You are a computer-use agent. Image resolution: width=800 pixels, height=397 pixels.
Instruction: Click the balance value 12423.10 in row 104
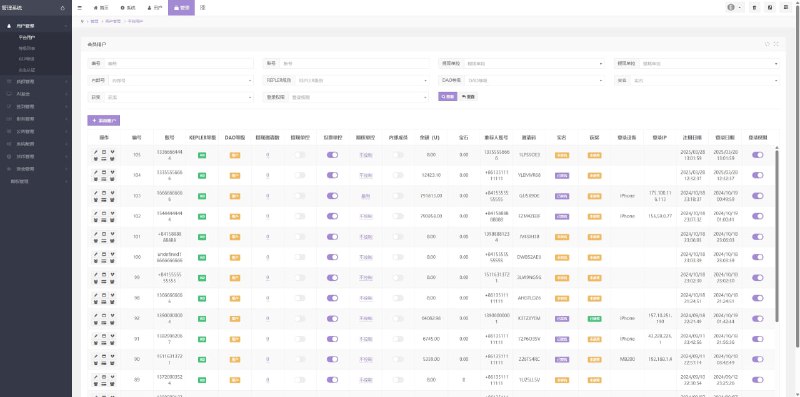click(431, 176)
